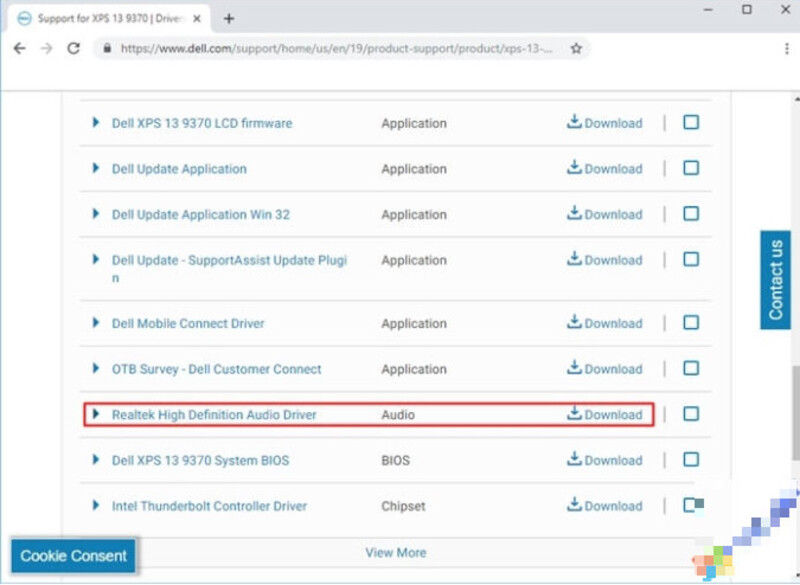The height and width of the screenshot is (585, 800).
Task: Open the Cookie Consent button
Action: pos(73,555)
